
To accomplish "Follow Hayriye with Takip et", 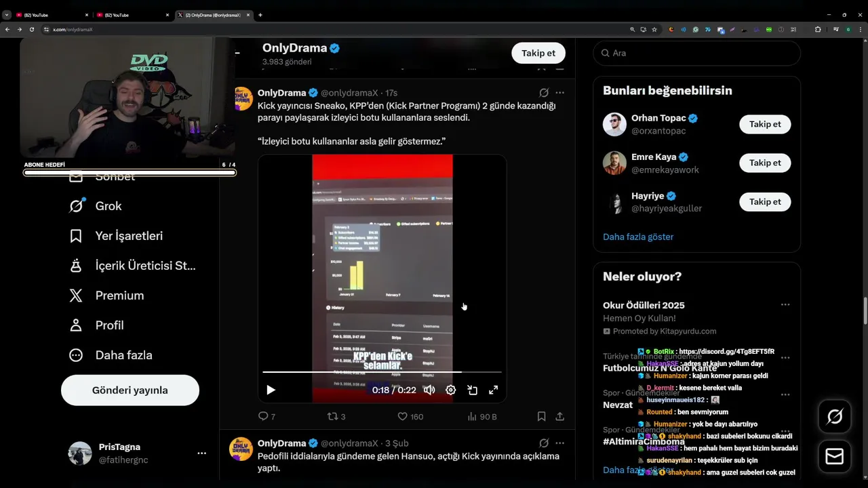I will [765, 202].
